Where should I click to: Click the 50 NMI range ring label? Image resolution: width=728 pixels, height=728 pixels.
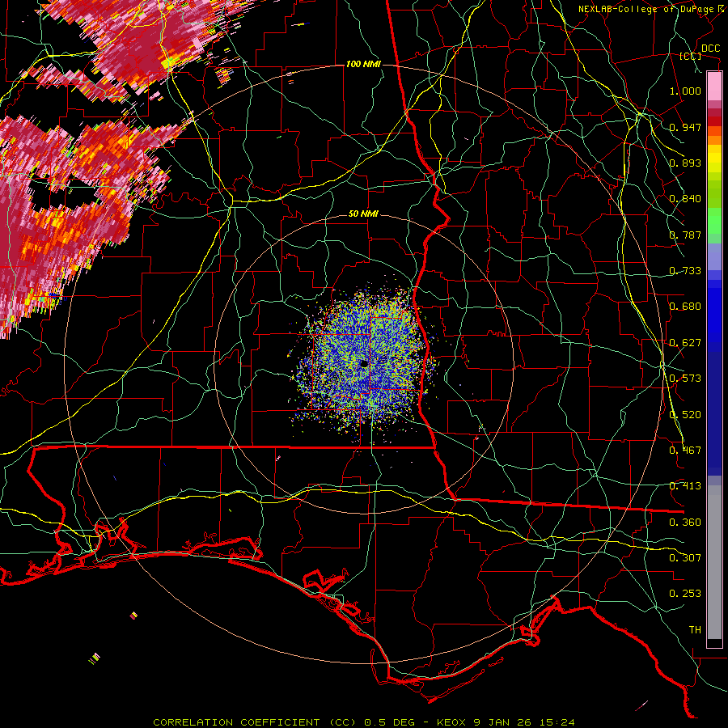[363, 214]
